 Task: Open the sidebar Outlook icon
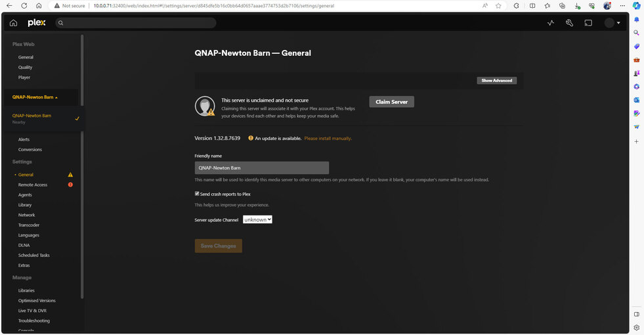[x=637, y=100]
